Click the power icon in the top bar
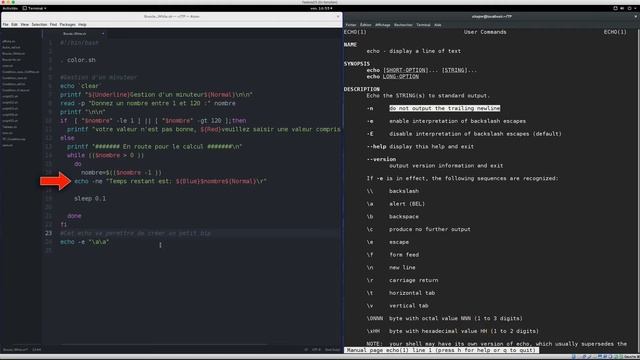 click(629, 8)
